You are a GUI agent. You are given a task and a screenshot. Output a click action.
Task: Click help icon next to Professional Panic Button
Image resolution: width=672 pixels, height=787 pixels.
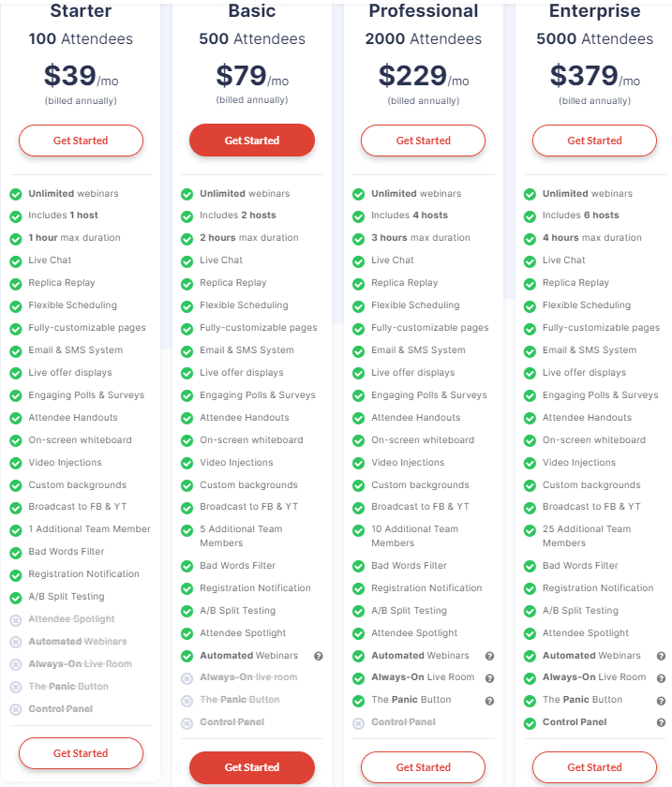click(489, 701)
